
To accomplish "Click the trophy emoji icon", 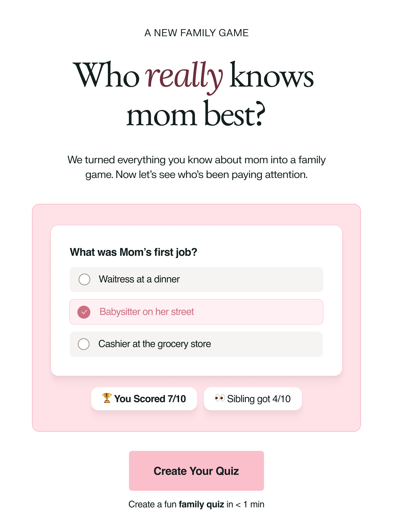I will 107,398.
